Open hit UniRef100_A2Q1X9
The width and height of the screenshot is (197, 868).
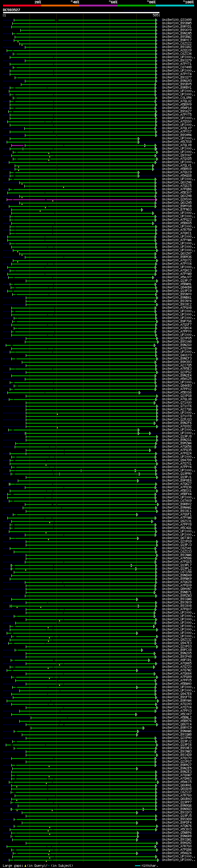click(x=177, y=50)
